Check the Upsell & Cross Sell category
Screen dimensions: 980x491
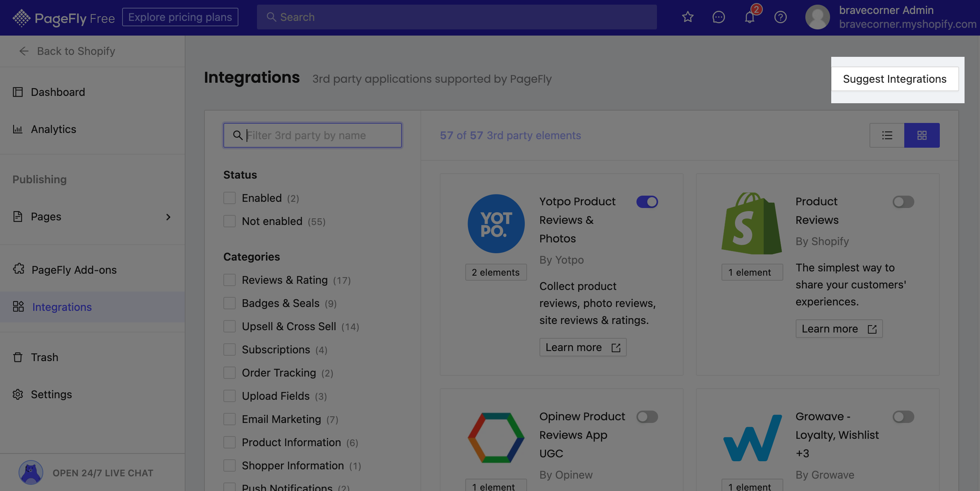click(230, 326)
